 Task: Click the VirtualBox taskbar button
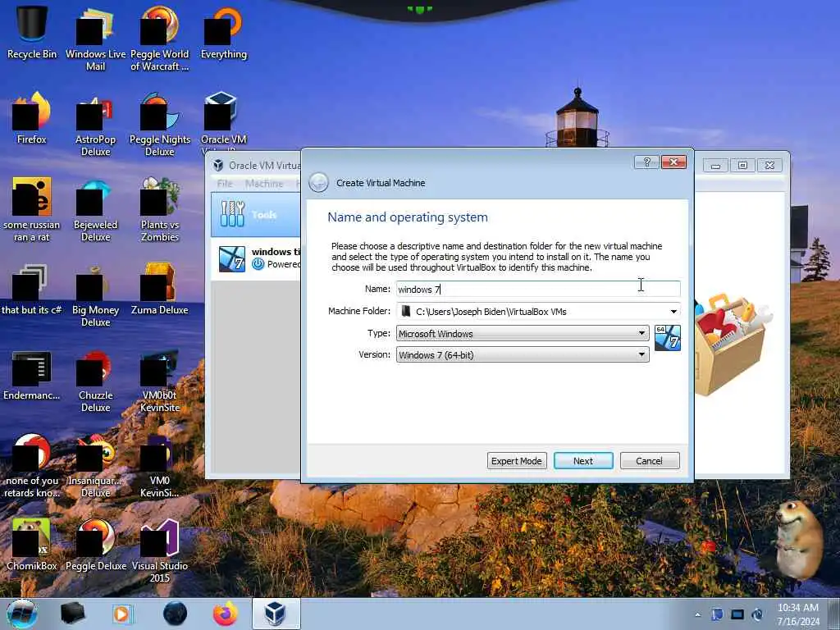pos(276,614)
